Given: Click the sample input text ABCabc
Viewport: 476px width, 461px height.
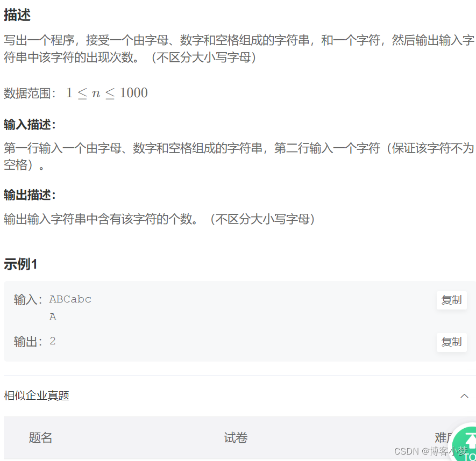Looking at the screenshot, I should (x=70, y=299).
